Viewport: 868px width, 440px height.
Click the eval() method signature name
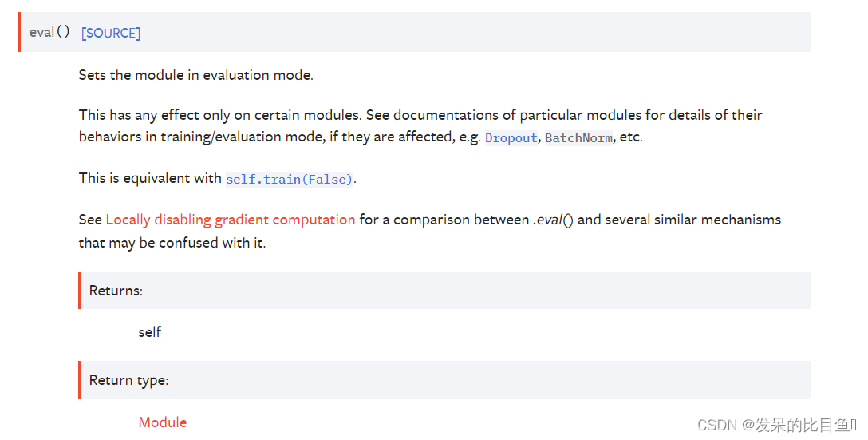[49, 32]
